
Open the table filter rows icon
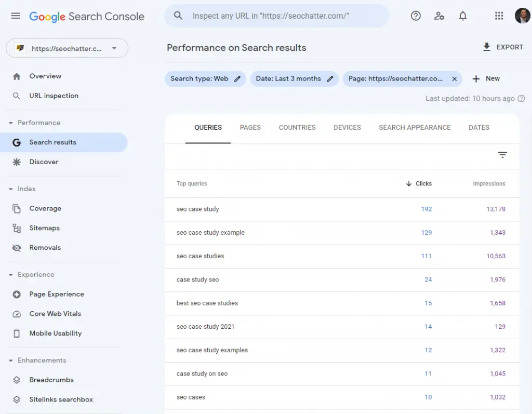point(502,155)
